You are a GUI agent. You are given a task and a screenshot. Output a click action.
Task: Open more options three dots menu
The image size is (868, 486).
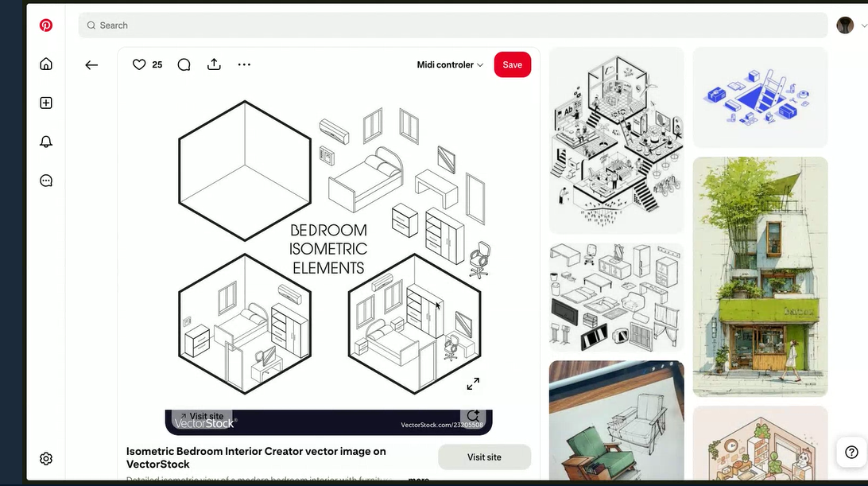(x=244, y=65)
